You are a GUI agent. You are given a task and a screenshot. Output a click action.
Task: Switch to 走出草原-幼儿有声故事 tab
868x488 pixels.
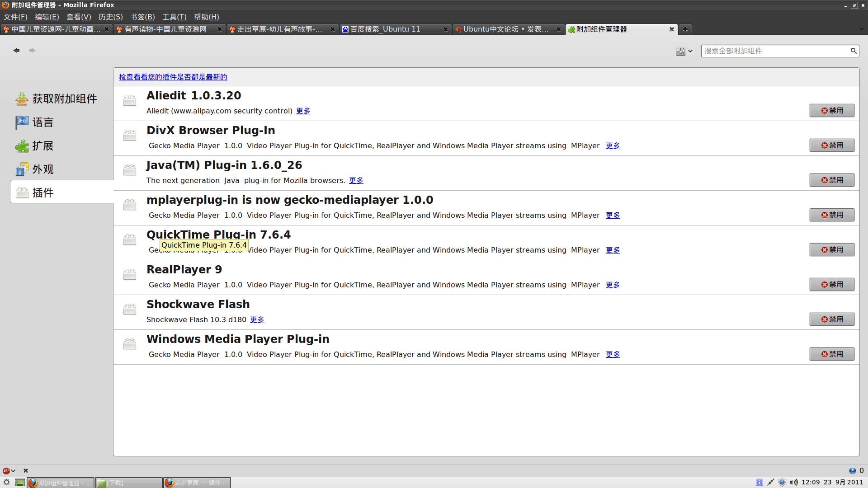[282, 29]
